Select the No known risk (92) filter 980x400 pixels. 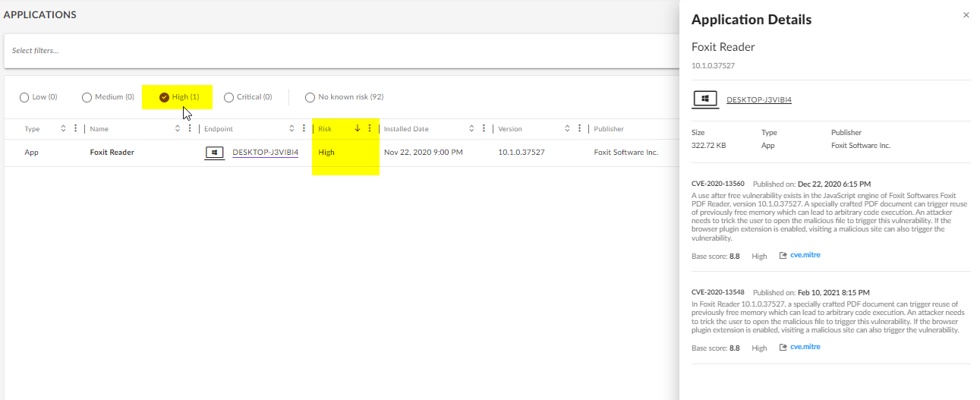344,97
